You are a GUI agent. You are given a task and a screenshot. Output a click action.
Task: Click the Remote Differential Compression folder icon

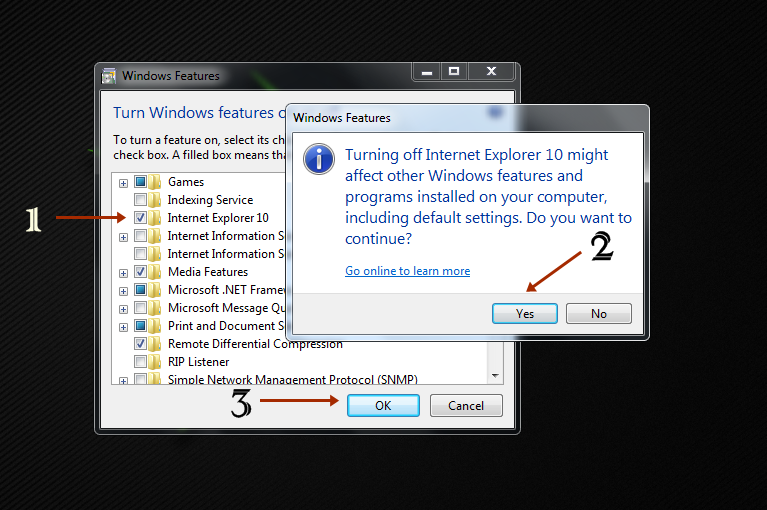(155, 343)
